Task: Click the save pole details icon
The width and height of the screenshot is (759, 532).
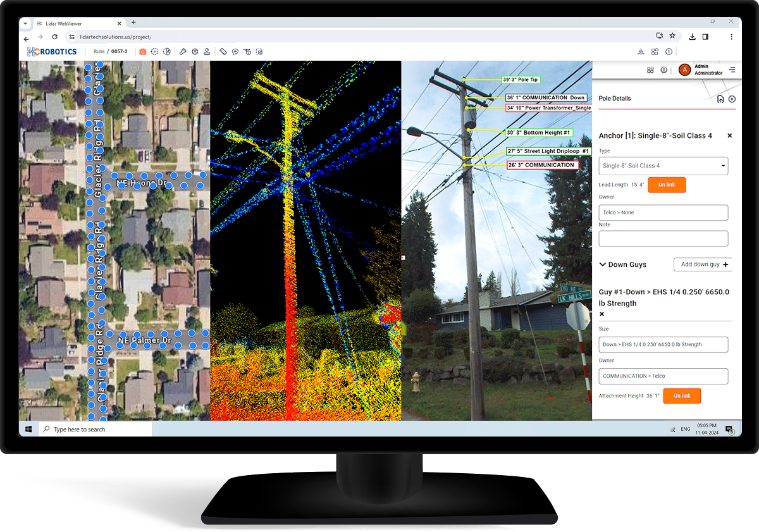Action: pyautogui.click(x=720, y=99)
